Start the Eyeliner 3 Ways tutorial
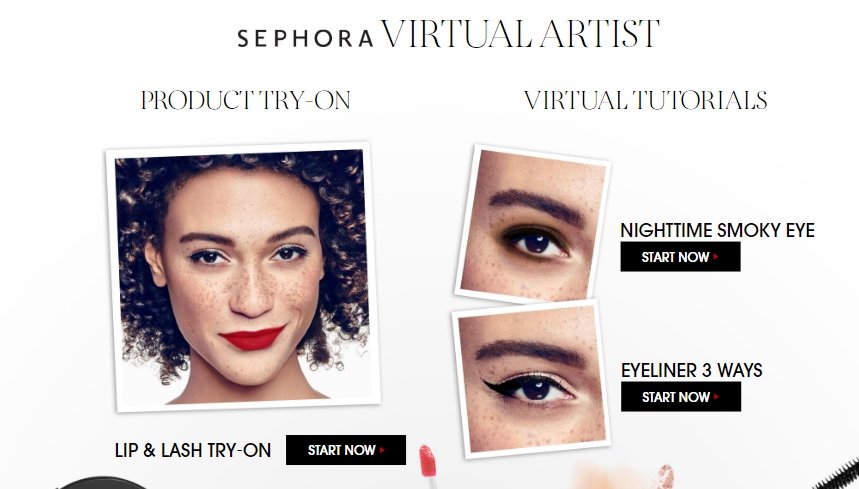859x489 pixels. (680, 396)
